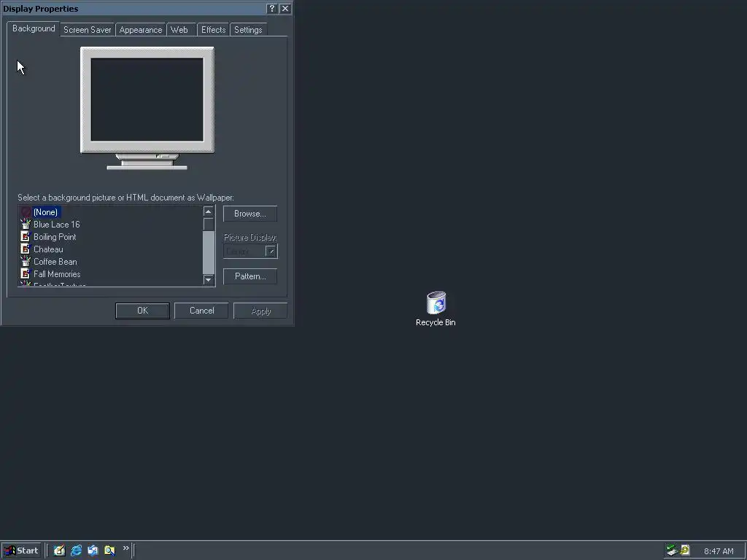This screenshot has width=747, height=560.
Task: Open the Settings tab
Action: tap(248, 29)
